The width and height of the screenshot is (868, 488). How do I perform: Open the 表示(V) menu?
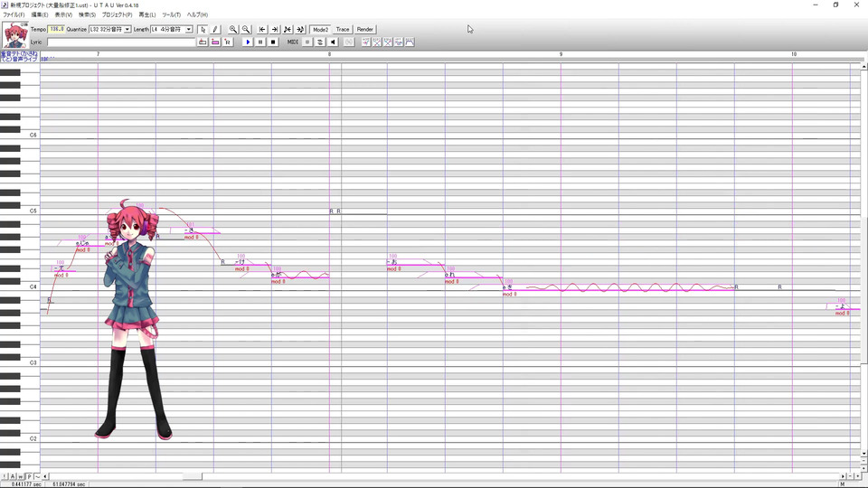coord(63,15)
